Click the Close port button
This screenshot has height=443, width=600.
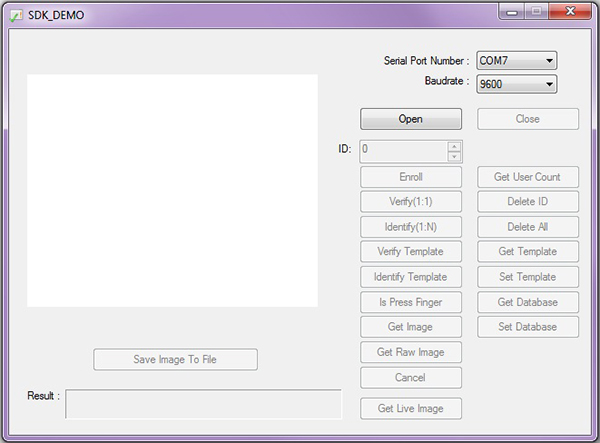pos(527,119)
